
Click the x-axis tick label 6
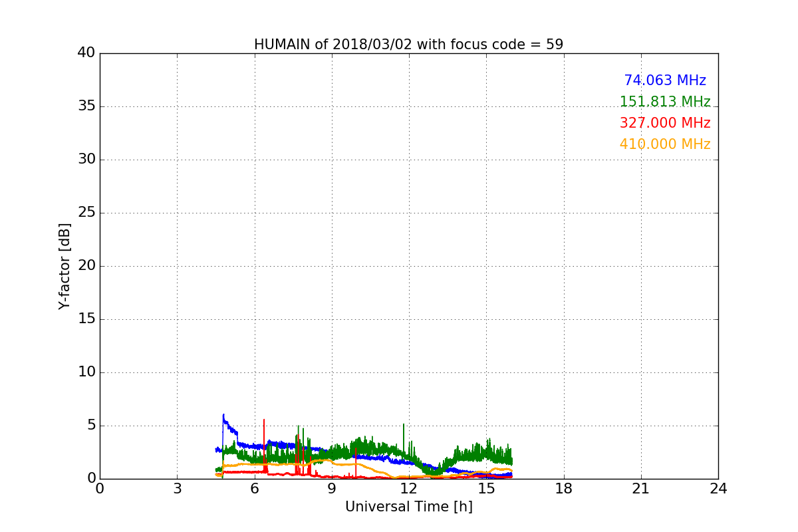tap(254, 489)
